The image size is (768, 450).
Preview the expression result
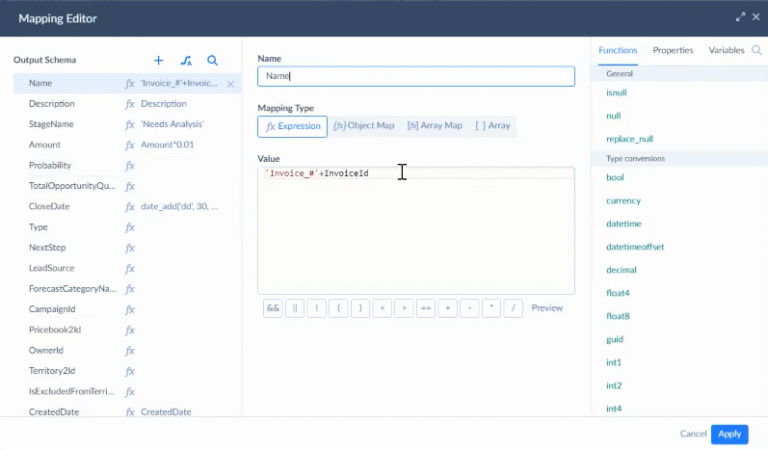[547, 308]
